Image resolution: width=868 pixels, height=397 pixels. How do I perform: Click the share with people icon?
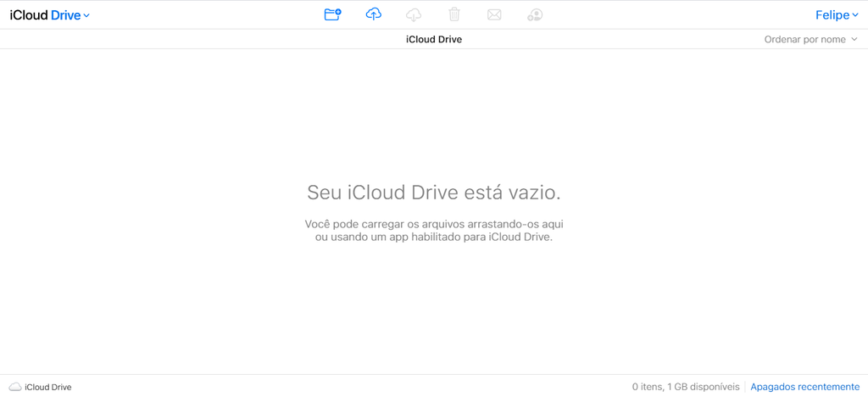point(535,15)
